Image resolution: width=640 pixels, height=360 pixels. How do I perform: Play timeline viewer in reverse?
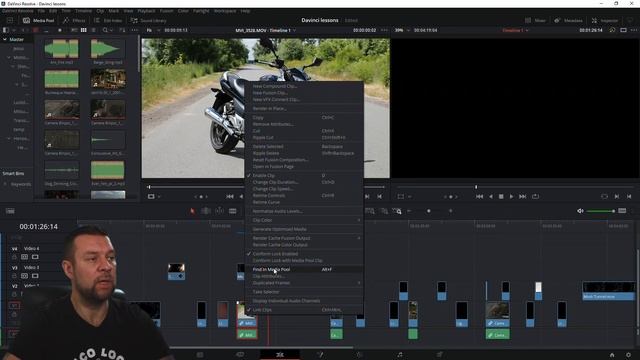(x=491, y=196)
